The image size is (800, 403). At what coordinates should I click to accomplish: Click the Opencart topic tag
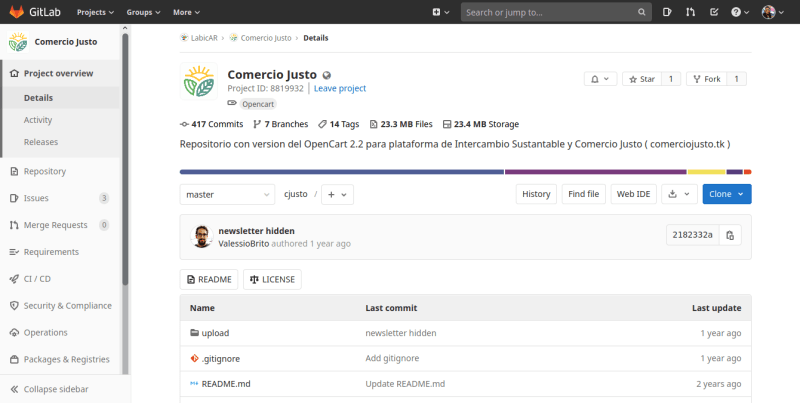258,104
